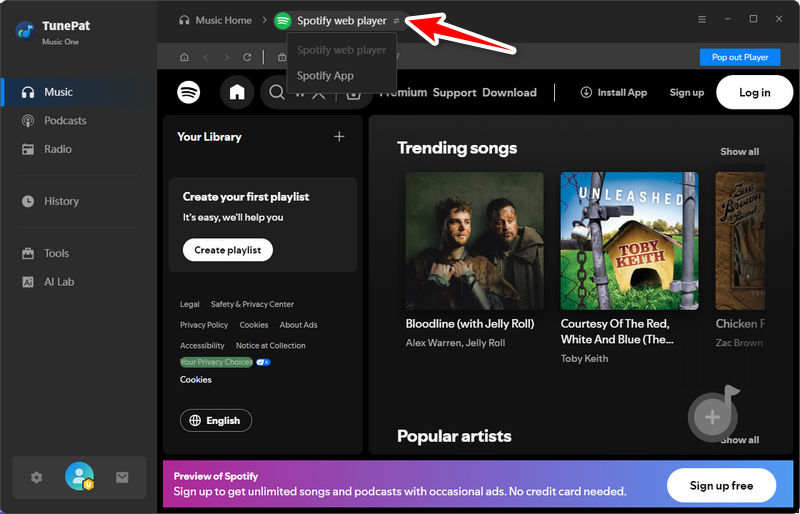Open the first Cookies footer link
This screenshot has width=800, height=514.
(x=254, y=325)
